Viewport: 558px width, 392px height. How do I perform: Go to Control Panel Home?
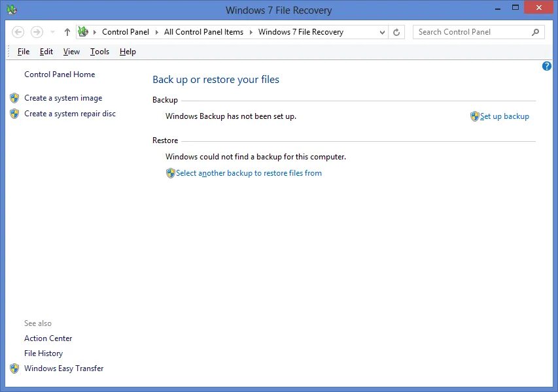coord(60,74)
